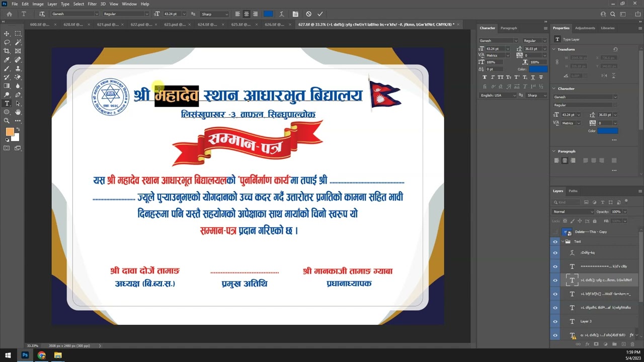644x362 pixels.
Task: Select the Gradient tool
Action: click(7, 86)
